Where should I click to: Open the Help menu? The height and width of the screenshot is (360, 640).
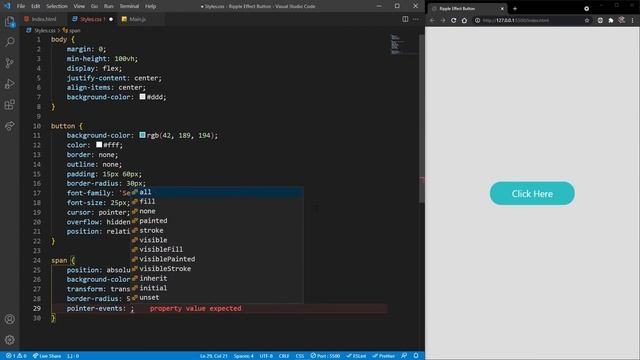point(151,6)
